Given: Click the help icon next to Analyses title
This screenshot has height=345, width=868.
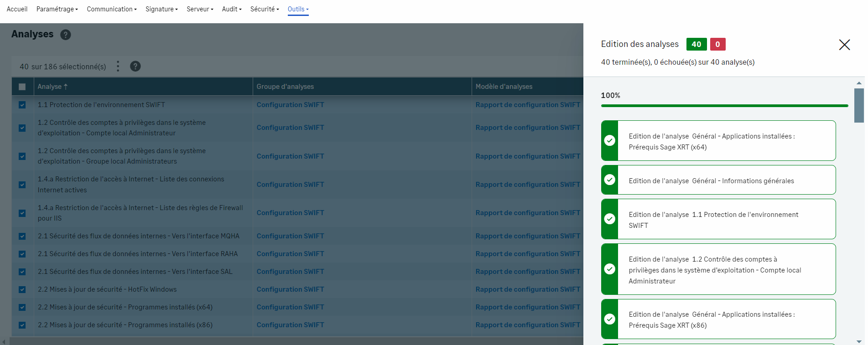Looking at the screenshot, I should pyautogui.click(x=66, y=35).
